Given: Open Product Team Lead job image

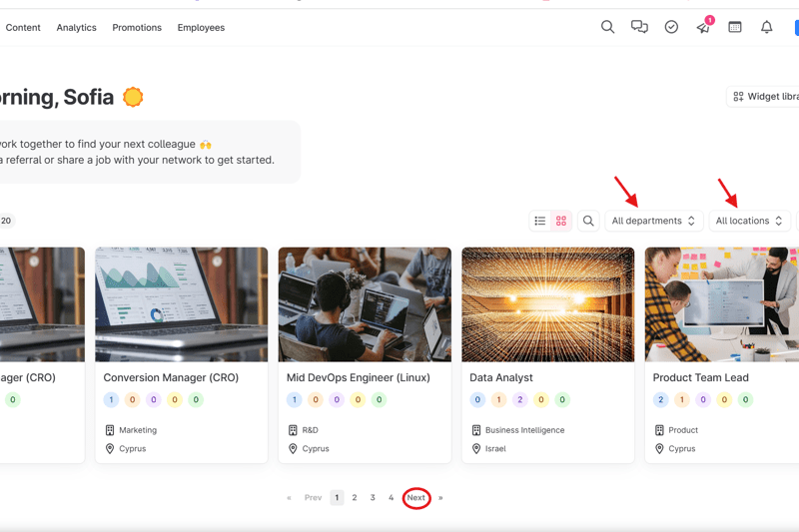Looking at the screenshot, I should point(721,304).
